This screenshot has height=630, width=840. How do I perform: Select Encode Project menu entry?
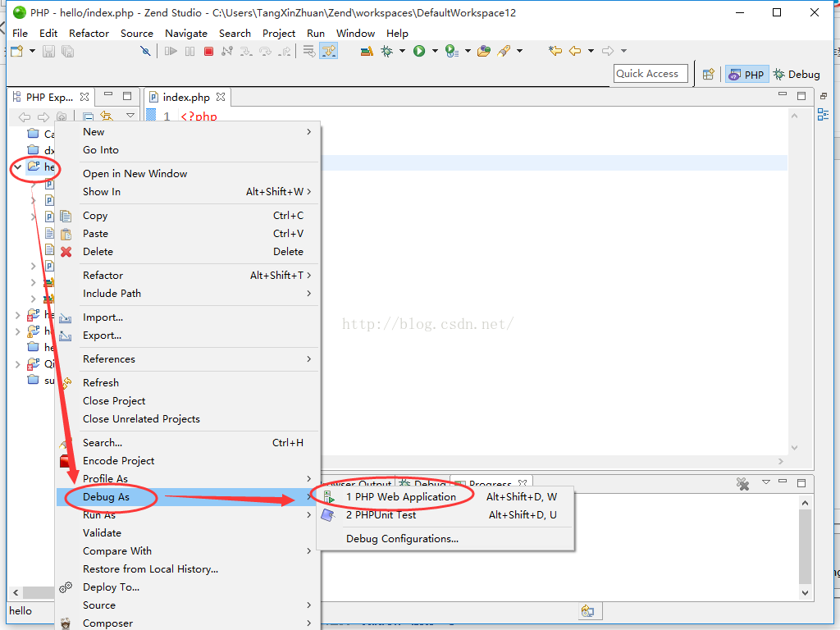click(x=188, y=461)
